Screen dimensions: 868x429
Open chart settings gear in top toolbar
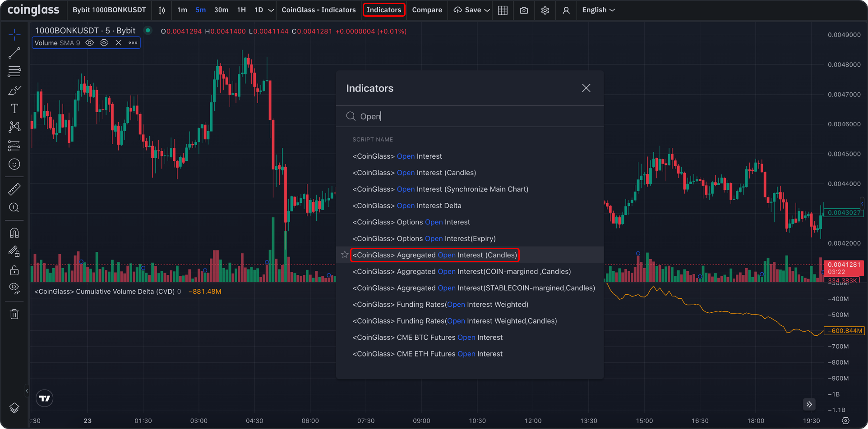[545, 10]
